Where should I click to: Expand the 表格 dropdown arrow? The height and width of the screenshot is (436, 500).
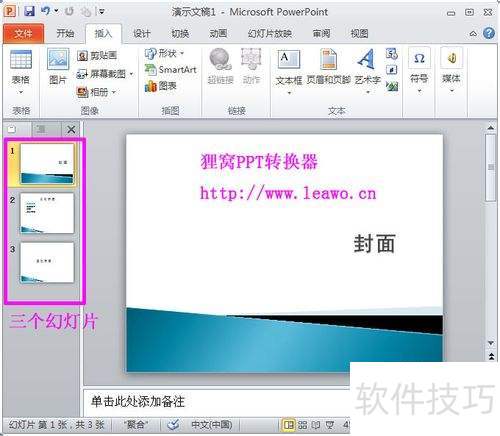21,92
